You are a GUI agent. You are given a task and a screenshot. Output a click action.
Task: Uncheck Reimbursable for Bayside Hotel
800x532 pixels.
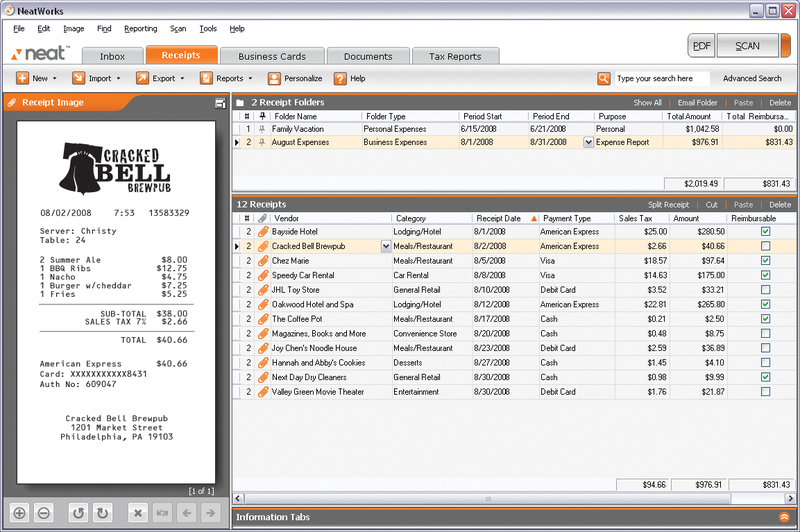tap(765, 231)
